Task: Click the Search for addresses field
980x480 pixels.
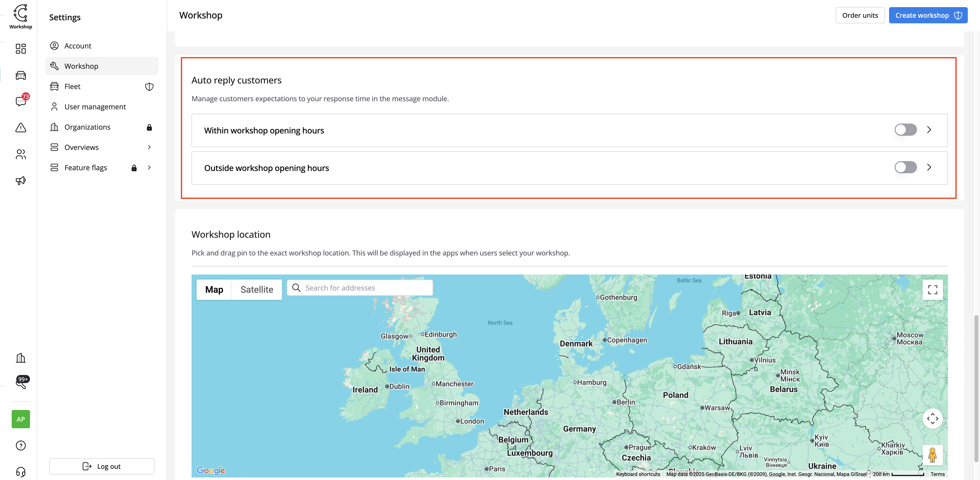Action: point(365,288)
